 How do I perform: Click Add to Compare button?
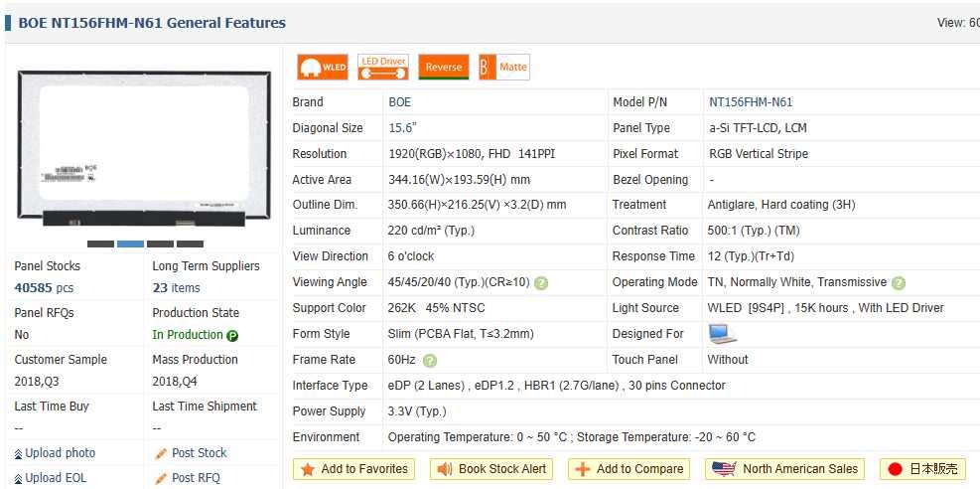(x=629, y=469)
